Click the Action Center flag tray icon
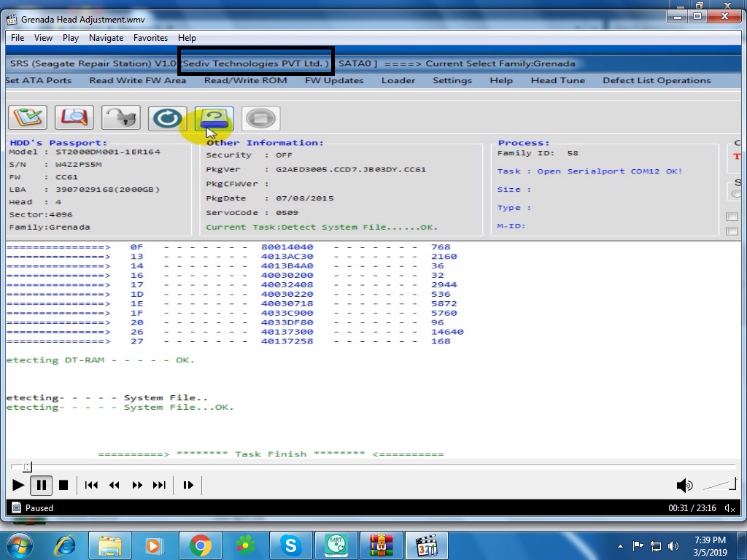Screen dimensions: 747x560 [x=638, y=546]
